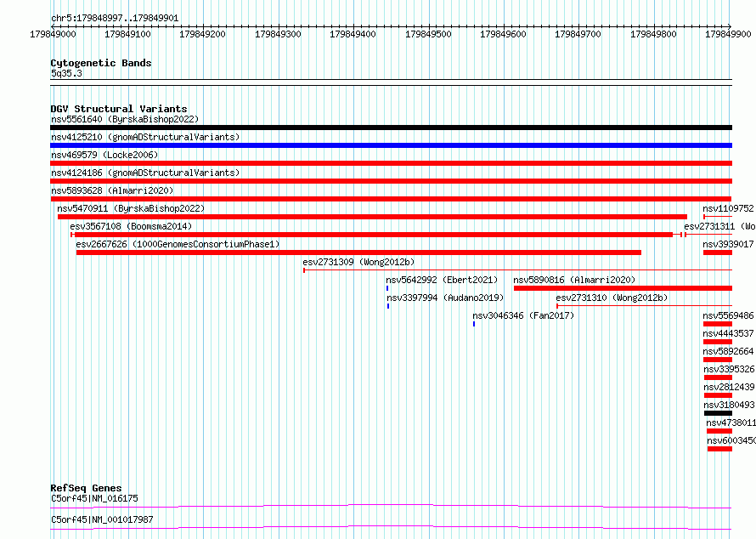Viewport: 756px width, 539px height.
Task: Click the thin red line of esv2731309
Action: click(x=517, y=270)
